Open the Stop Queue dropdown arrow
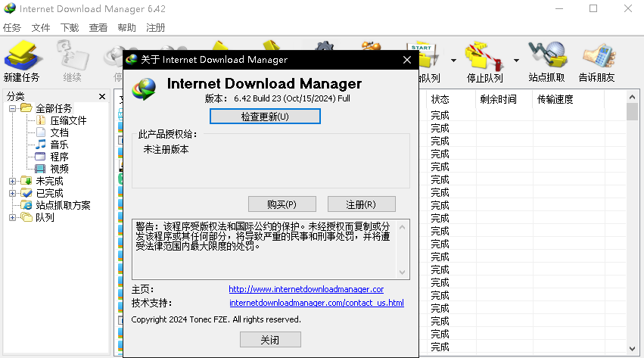 coord(516,61)
